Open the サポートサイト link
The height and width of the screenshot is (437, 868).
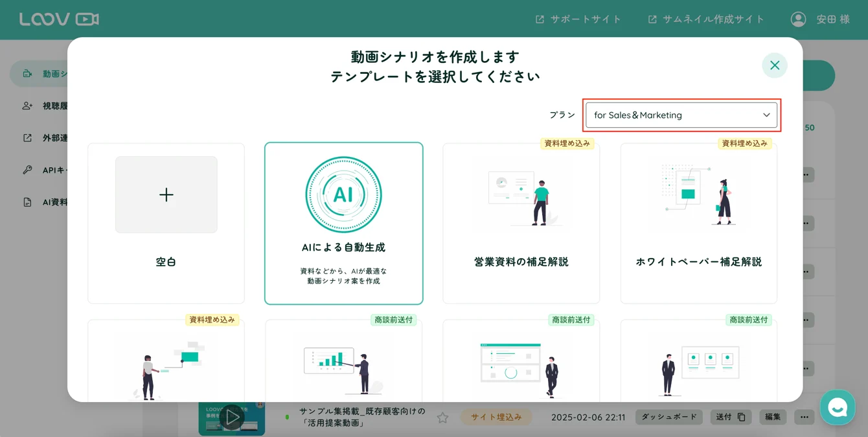click(578, 19)
